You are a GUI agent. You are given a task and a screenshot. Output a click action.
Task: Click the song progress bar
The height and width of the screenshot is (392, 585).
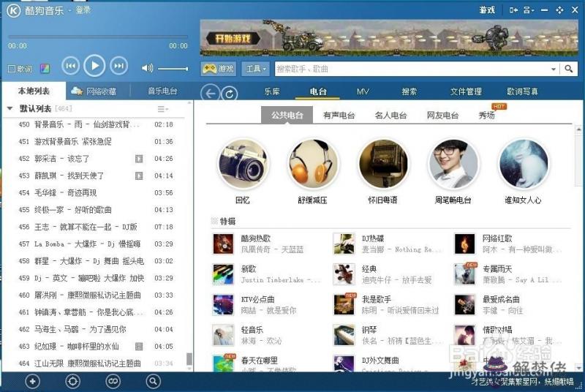tap(98, 37)
